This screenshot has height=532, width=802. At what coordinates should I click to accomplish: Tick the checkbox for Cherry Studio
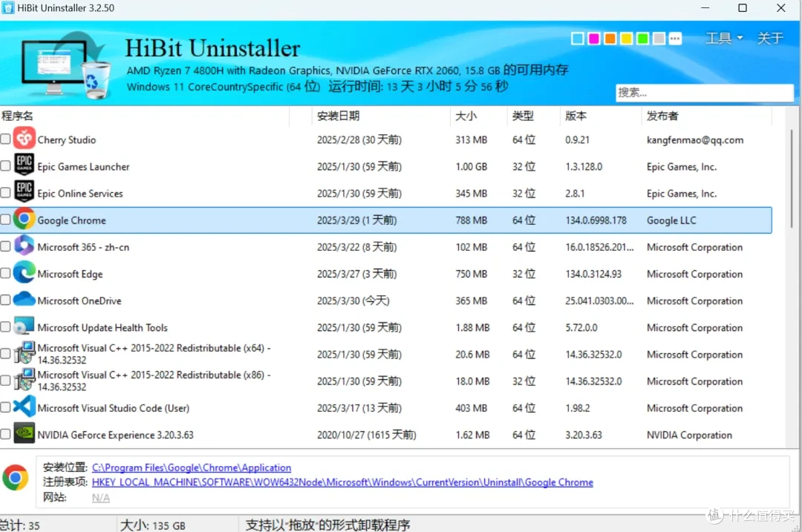coord(5,139)
